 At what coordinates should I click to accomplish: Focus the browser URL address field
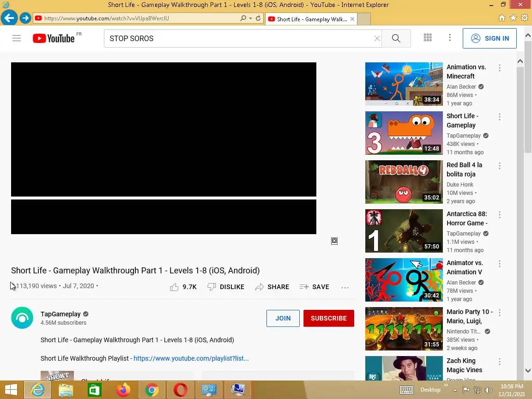[x=136, y=18]
